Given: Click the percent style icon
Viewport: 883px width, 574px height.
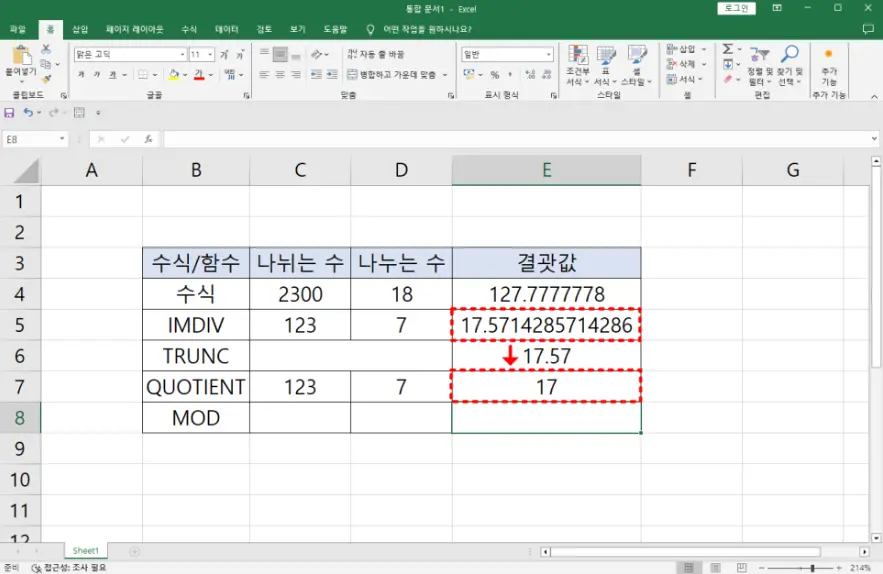Looking at the screenshot, I should point(494,75).
